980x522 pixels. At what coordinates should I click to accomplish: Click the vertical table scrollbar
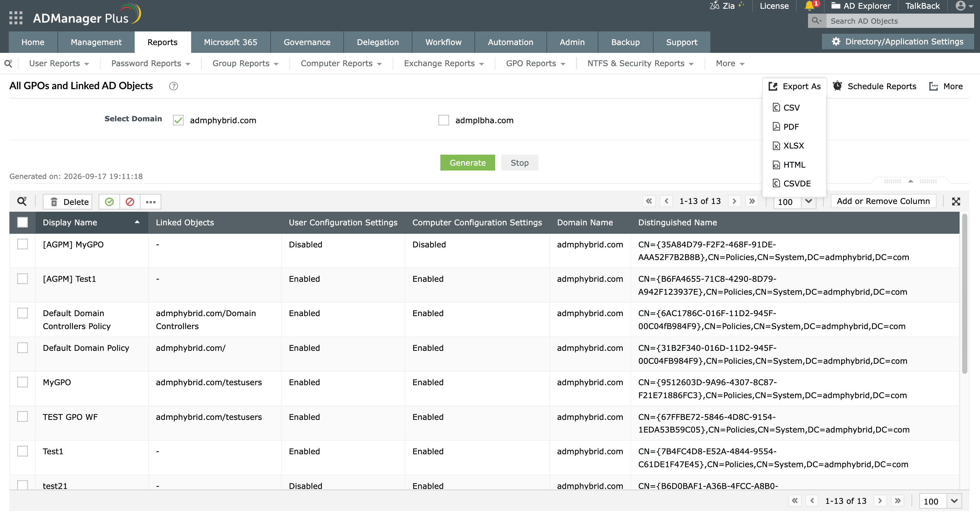click(964, 294)
